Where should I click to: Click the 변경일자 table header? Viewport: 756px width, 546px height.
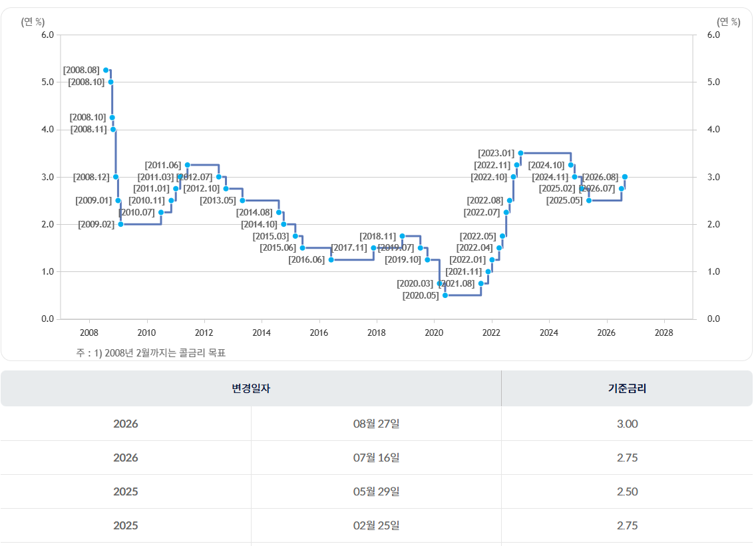251,388
